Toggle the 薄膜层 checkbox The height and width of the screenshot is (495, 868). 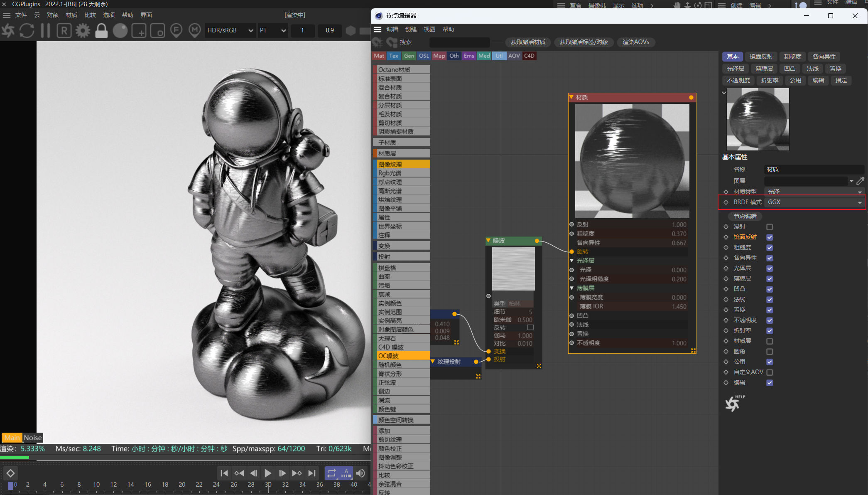point(770,279)
